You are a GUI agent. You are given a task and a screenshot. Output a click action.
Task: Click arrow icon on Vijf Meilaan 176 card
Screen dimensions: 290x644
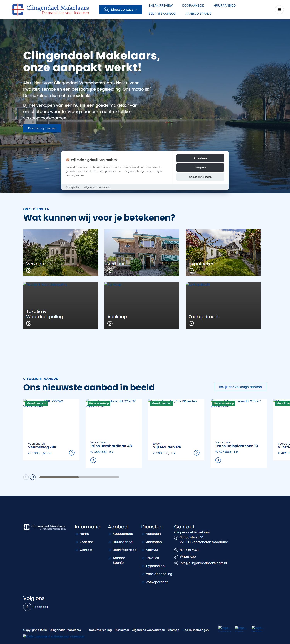(197, 453)
